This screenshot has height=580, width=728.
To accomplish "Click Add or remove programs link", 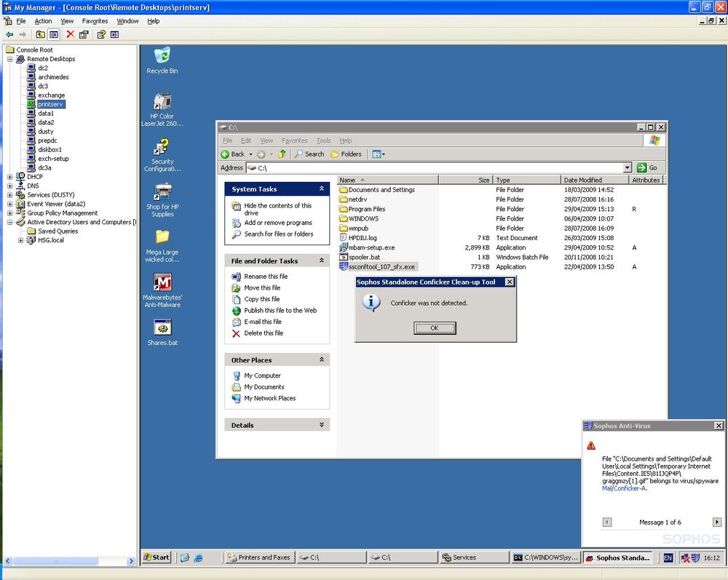I will [278, 223].
